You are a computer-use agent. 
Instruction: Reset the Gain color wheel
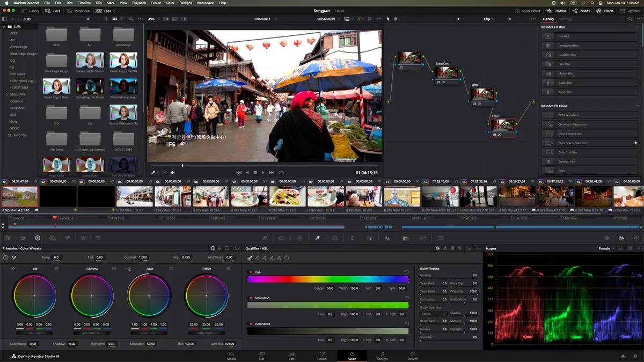171,269
